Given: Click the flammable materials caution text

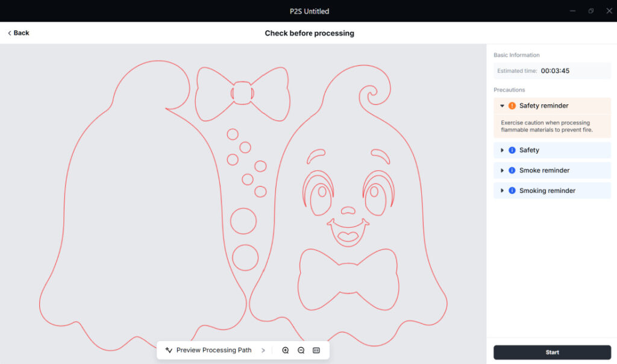Looking at the screenshot, I should pyautogui.click(x=547, y=127).
